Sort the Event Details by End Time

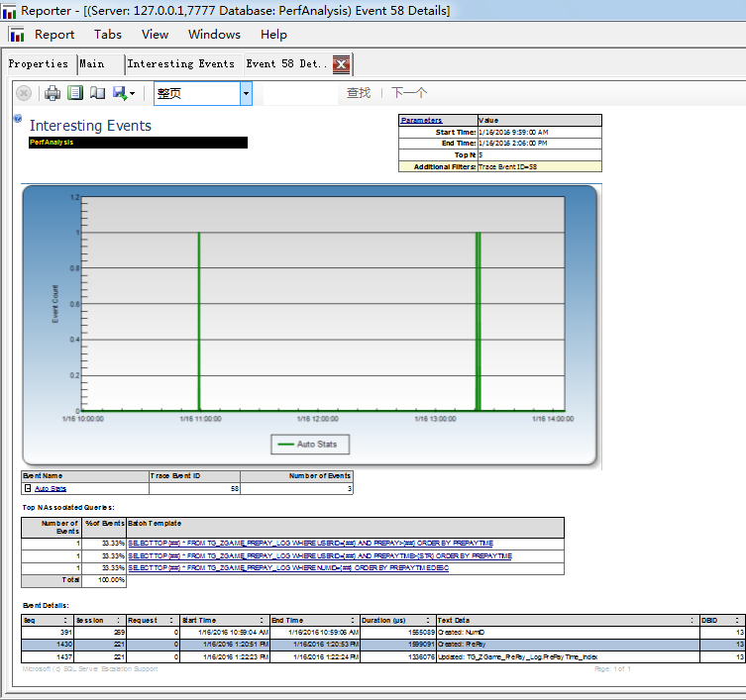click(353, 620)
